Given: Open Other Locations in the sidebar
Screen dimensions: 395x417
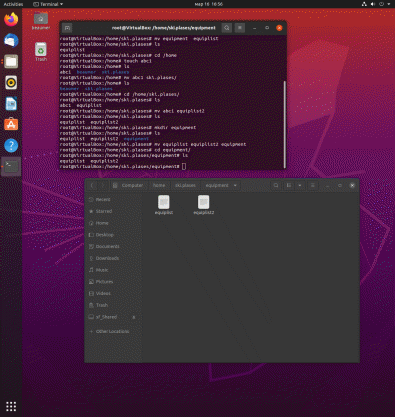Looking at the screenshot, I should (x=113, y=331).
